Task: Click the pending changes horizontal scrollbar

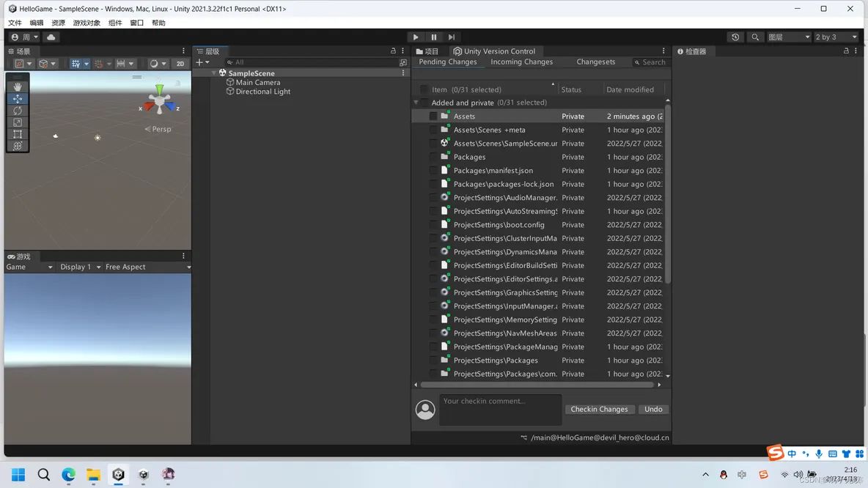Action: 537,385
